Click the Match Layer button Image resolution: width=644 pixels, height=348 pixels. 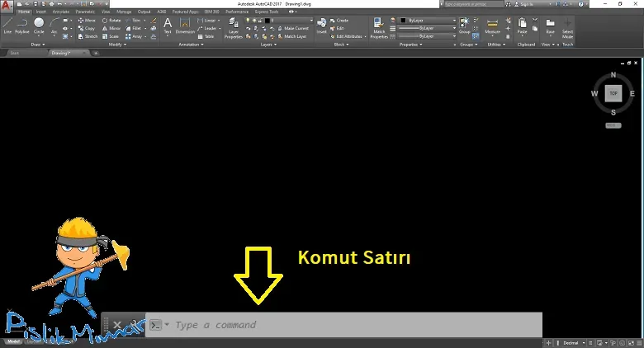pos(292,36)
